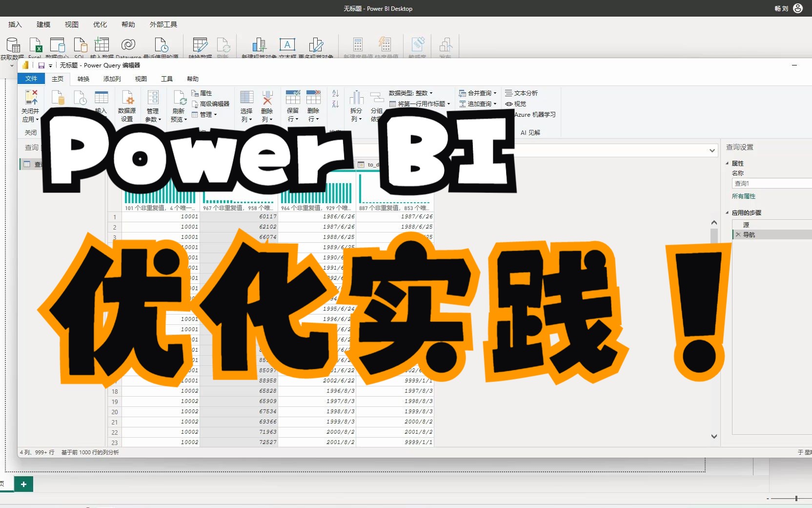Click 文本分析 button
Image resolution: width=812 pixels, height=508 pixels.
point(521,93)
